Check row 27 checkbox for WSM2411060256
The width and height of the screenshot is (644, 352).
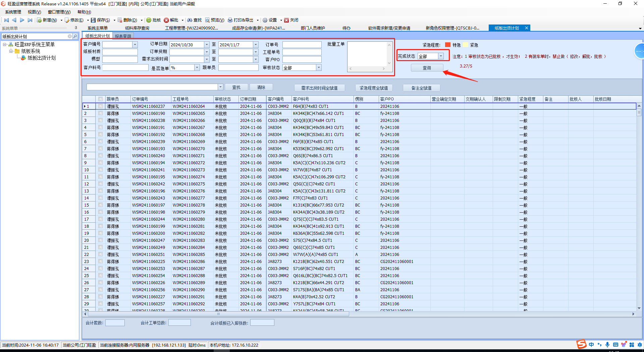tap(101, 290)
